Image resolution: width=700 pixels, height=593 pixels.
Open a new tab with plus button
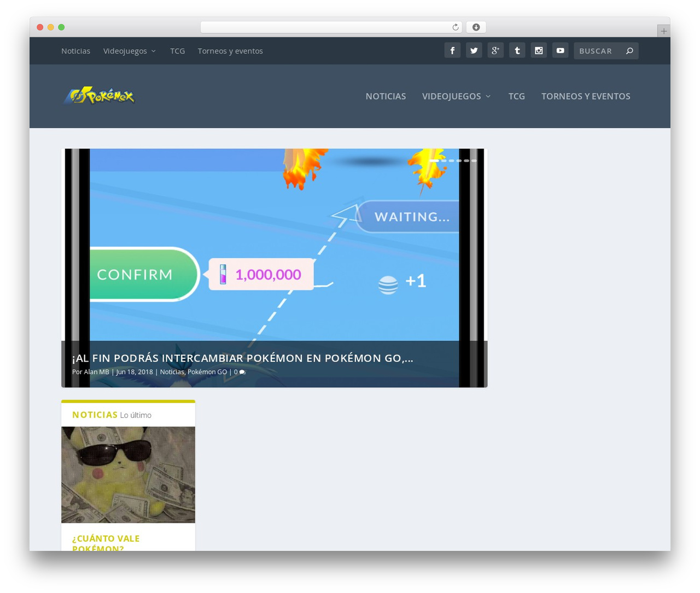pos(663,31)
